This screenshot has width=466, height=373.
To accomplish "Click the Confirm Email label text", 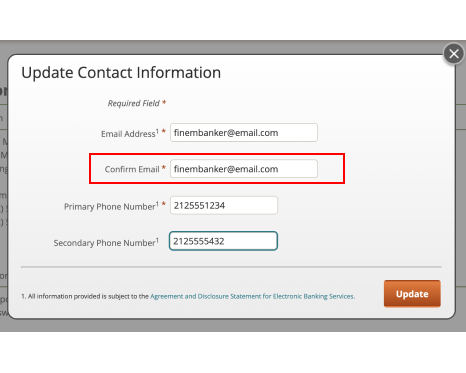I will click(x=132, y=169).
